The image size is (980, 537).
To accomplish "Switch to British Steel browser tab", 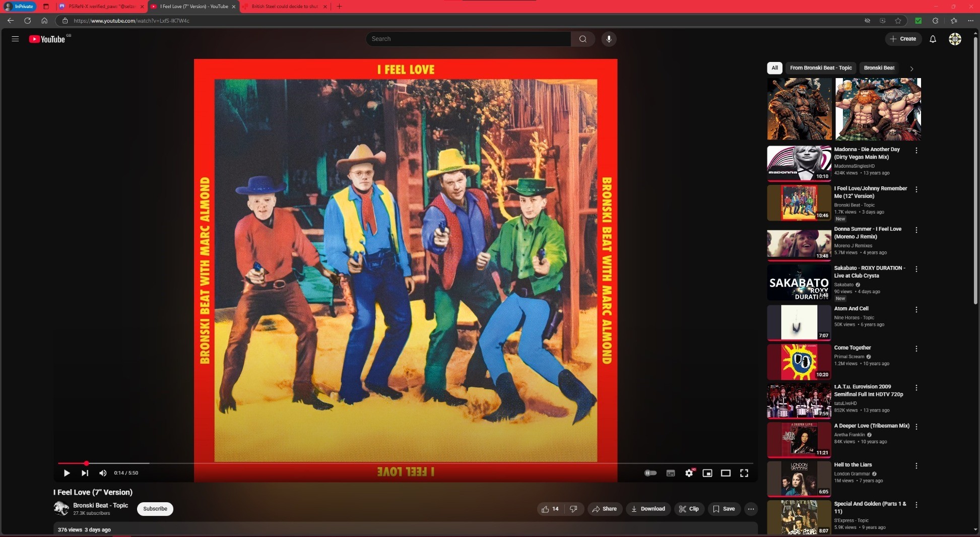I will [x=285, y=7].
